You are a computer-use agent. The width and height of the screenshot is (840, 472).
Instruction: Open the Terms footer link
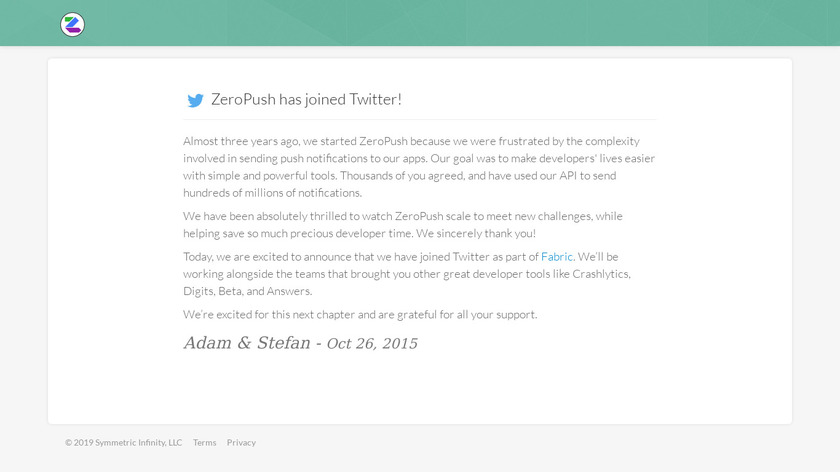tap(204, 442)
